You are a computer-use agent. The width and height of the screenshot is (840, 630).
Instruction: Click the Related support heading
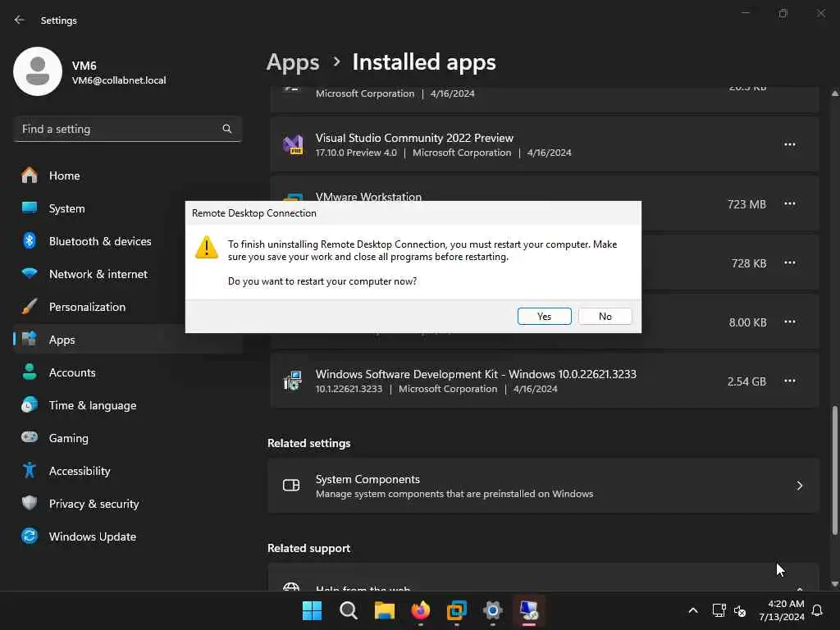(308, 548)
